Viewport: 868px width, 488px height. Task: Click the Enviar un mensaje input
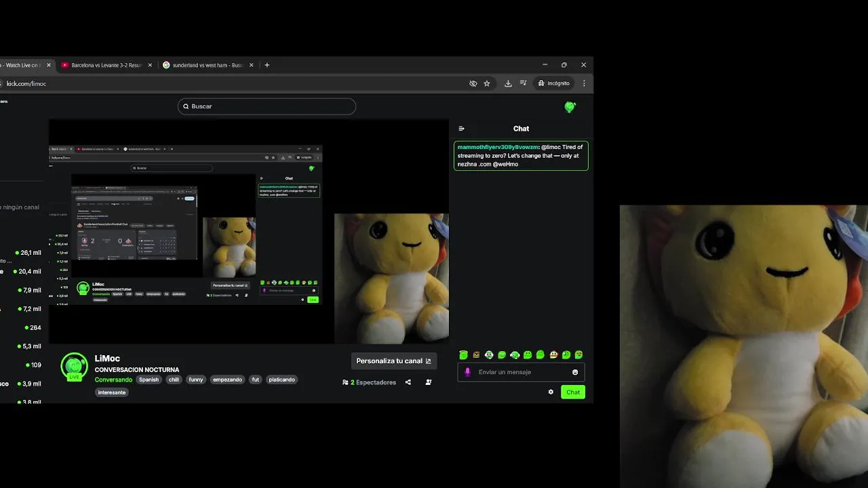[x=522, y=372]
